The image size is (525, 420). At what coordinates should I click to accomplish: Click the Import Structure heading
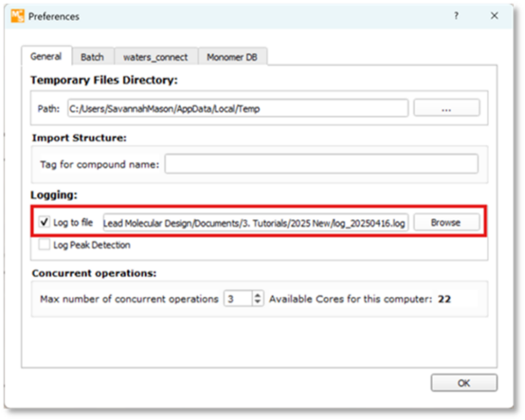[79, 138]
